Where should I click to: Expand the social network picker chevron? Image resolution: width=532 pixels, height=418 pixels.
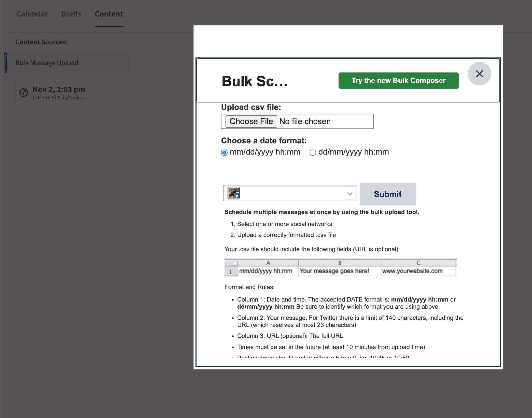click(350, 194)
